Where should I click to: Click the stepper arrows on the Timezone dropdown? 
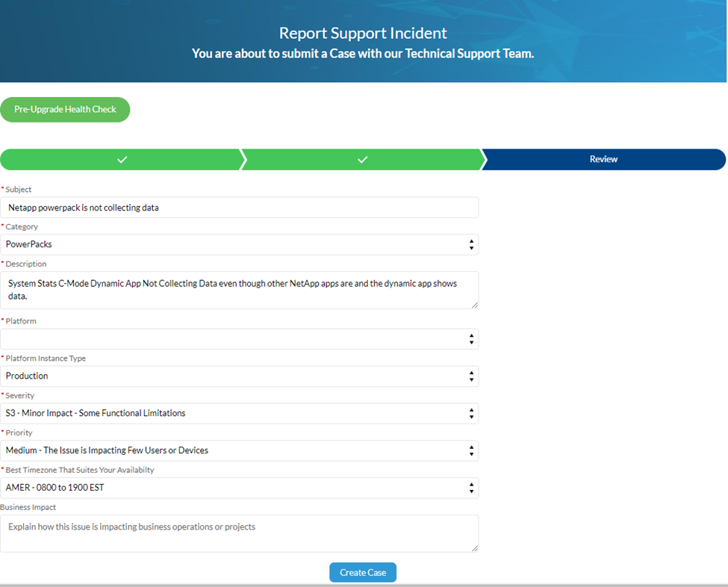(x=471, y=488)
